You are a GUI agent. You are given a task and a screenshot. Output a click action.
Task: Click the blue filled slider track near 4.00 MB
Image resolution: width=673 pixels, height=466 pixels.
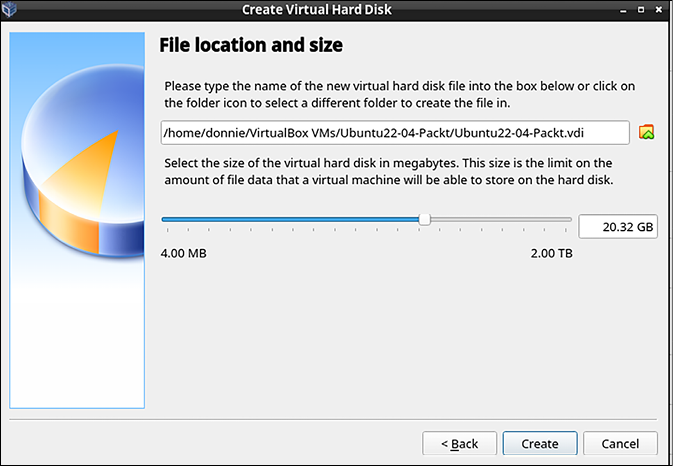[291, 219]
